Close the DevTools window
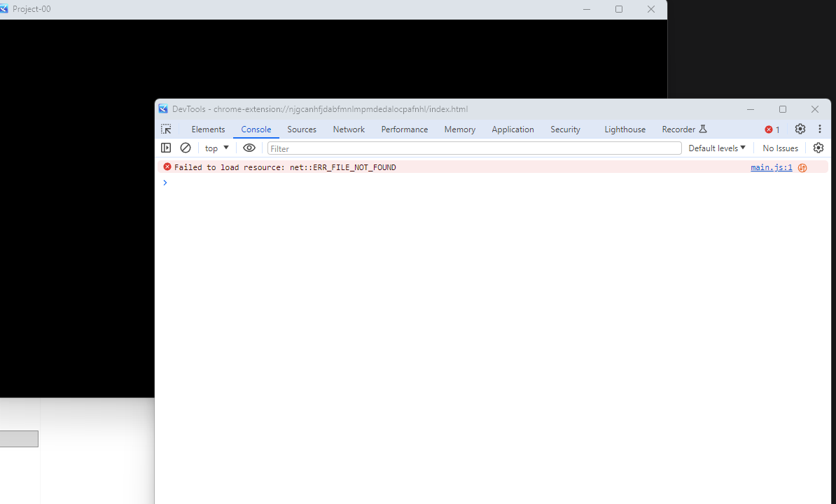 [815, 109]
